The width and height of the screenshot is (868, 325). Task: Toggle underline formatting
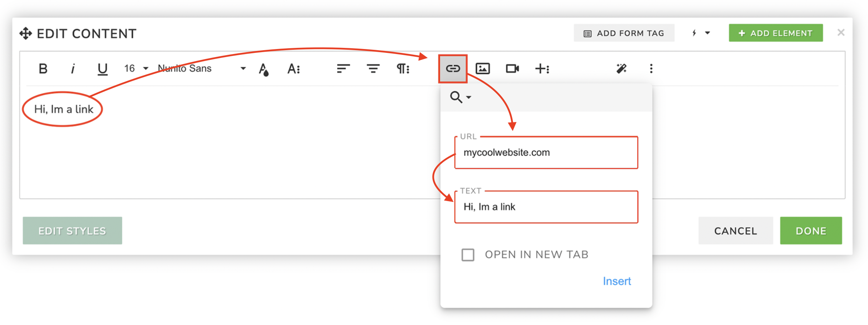tap(102, 69)
